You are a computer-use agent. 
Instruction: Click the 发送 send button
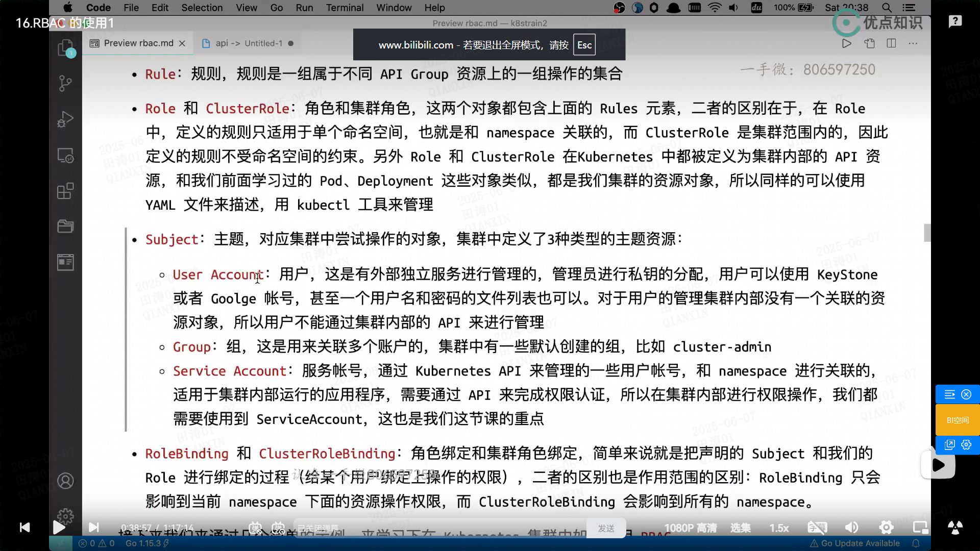pos(606,528)
